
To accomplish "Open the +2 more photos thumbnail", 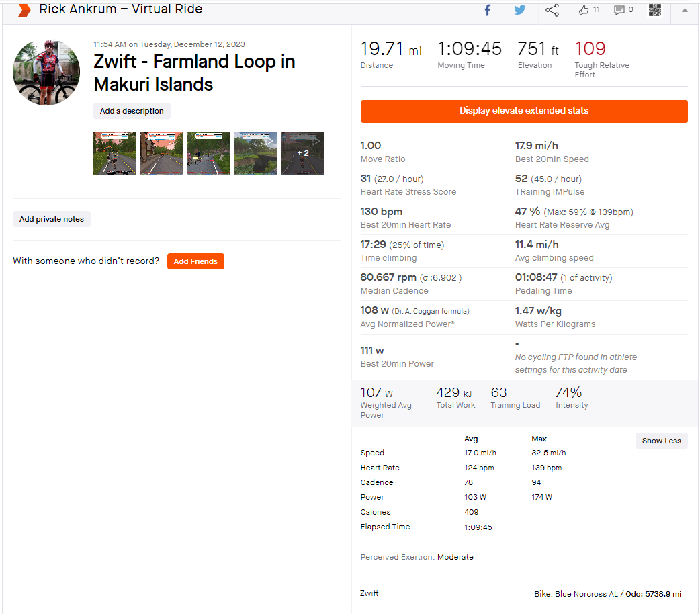I will (303, 154).
